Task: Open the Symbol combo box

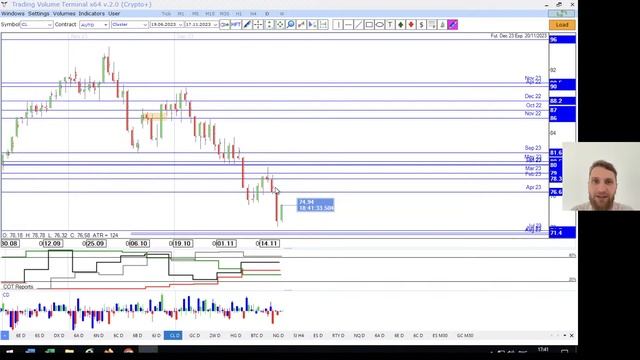Action: pyautogui.click(x=36, y=25)
